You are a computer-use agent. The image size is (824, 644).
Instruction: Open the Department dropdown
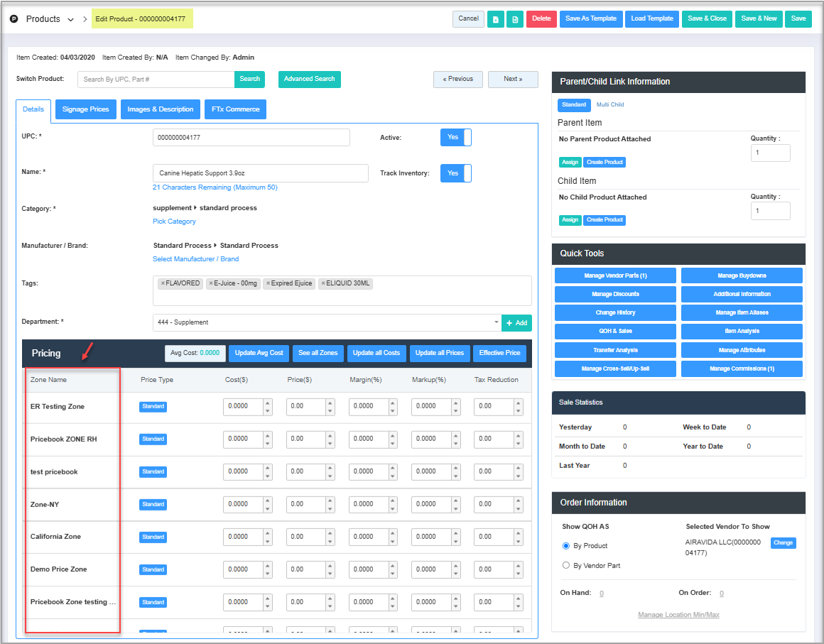tap(327, 322)
